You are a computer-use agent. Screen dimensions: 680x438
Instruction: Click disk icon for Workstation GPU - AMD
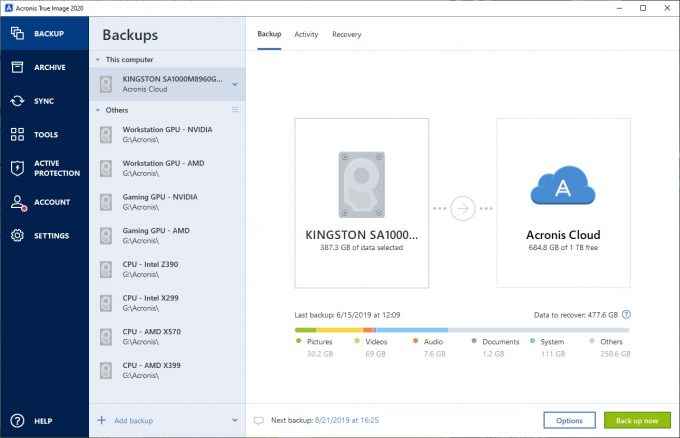[106, 168]
